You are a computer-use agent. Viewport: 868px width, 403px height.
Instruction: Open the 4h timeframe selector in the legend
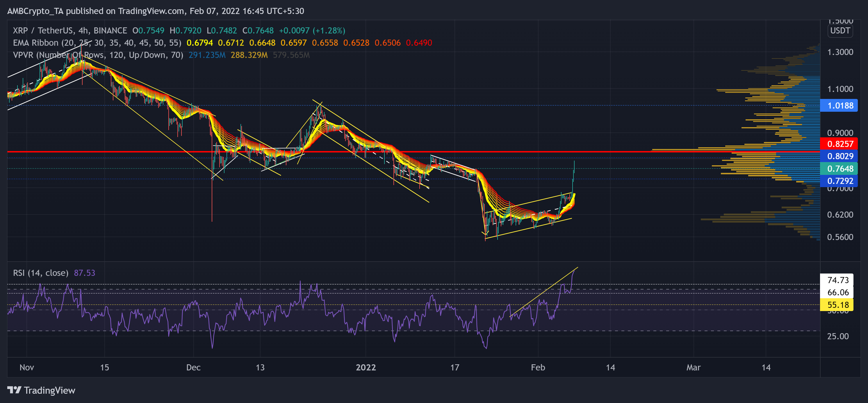[x=83, y=30]
